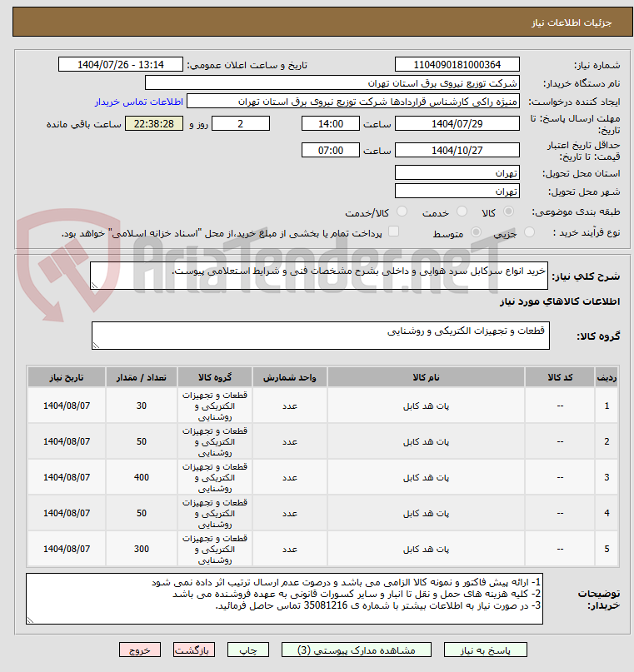Click the countdown timer 22:38:28
The image size is (634, 672).
[154, 124]
